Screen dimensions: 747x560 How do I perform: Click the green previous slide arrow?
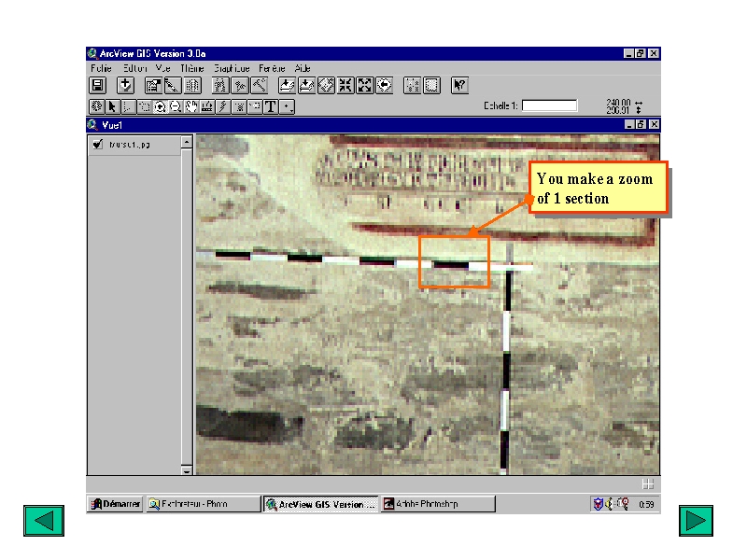pyautogui.click(x=44, y=521)
